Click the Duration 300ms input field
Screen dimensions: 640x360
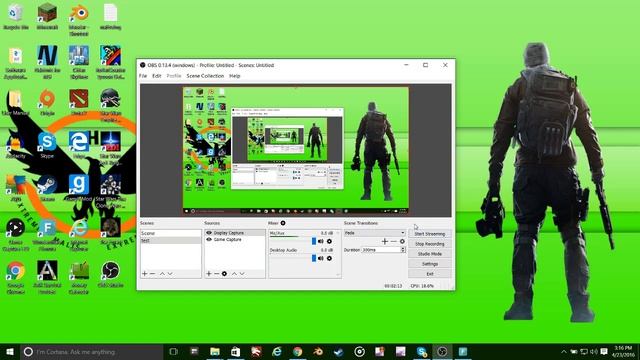coord(381,249)
